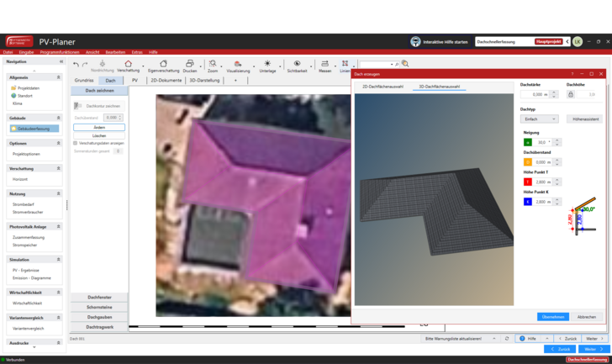Collapse the Gebäude section
Viewport: 612px width, 364px height.
59,118
